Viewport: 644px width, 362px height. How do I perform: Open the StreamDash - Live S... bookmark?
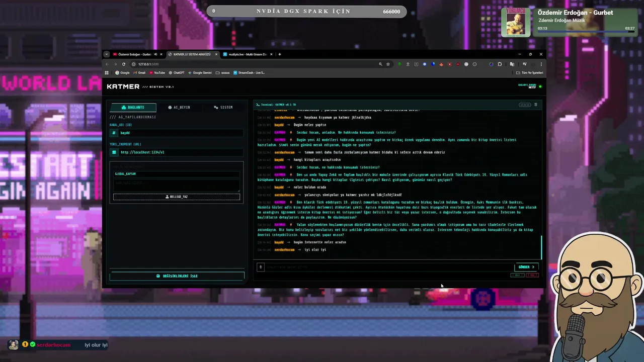[249, 72]
